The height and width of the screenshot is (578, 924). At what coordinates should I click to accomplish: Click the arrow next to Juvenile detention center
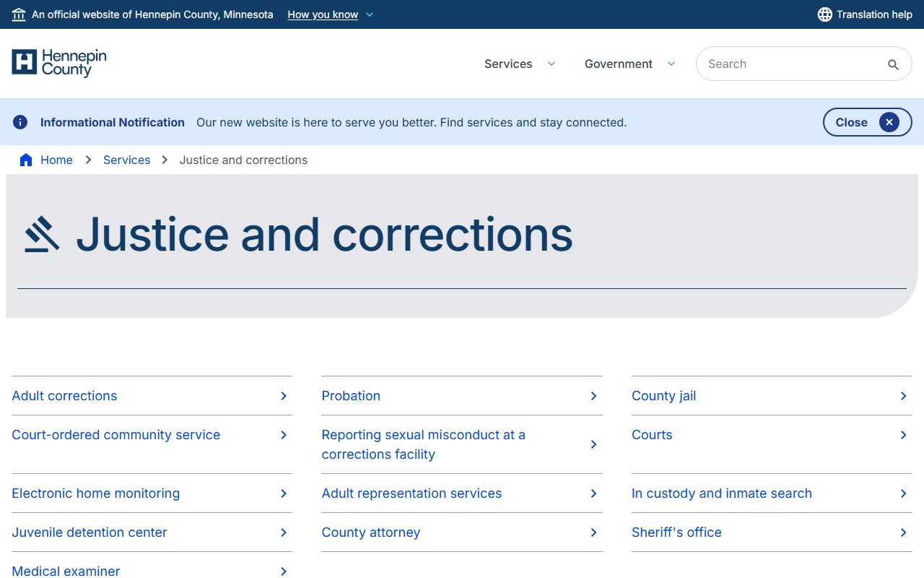(284, 532)
